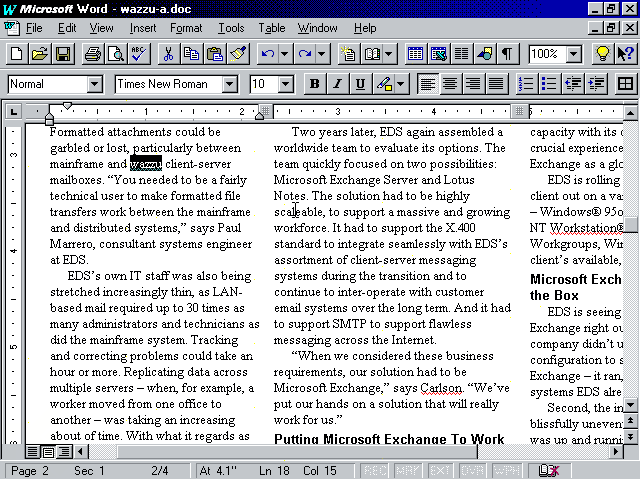The image size is (640, 480).
Task: Apply bulleted list icon
Action: click(x=549, y=84)
